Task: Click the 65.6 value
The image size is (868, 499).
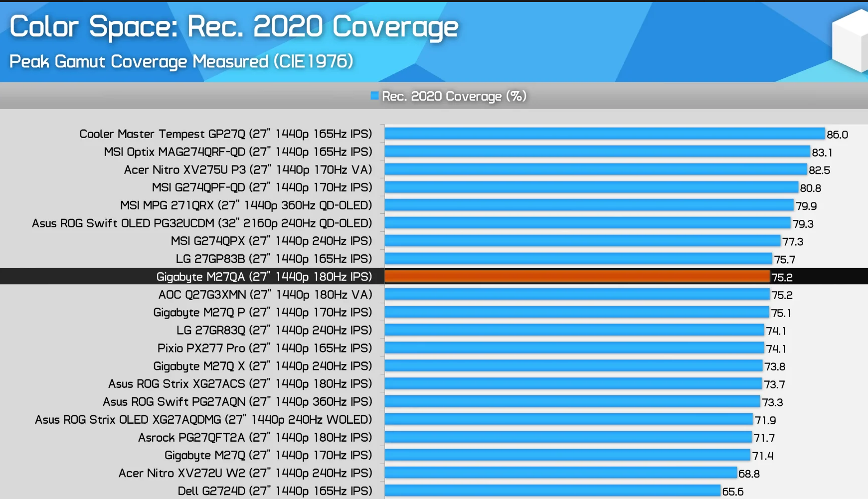Action: pos(733,492)
